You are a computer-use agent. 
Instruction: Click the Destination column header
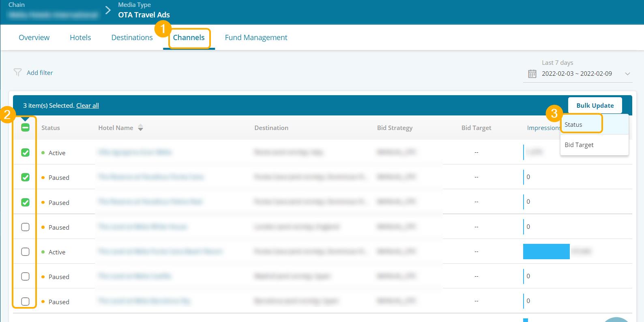click(271, 128)
